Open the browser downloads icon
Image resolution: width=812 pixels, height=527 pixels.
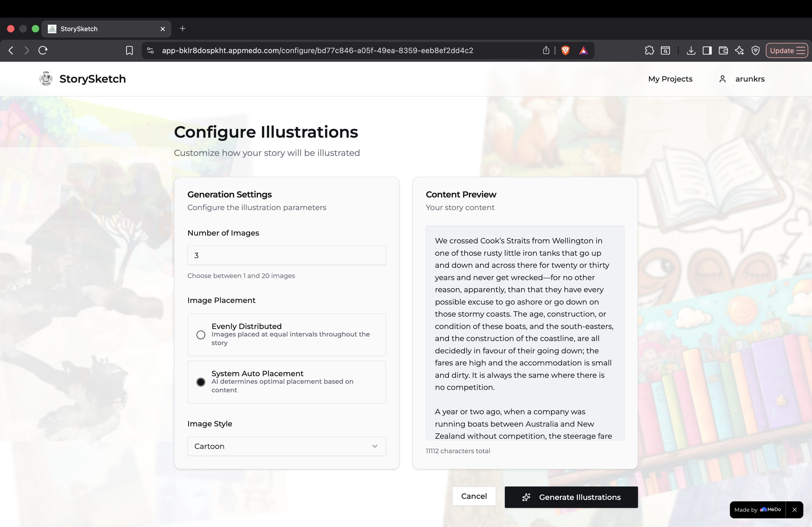point(691,50)
